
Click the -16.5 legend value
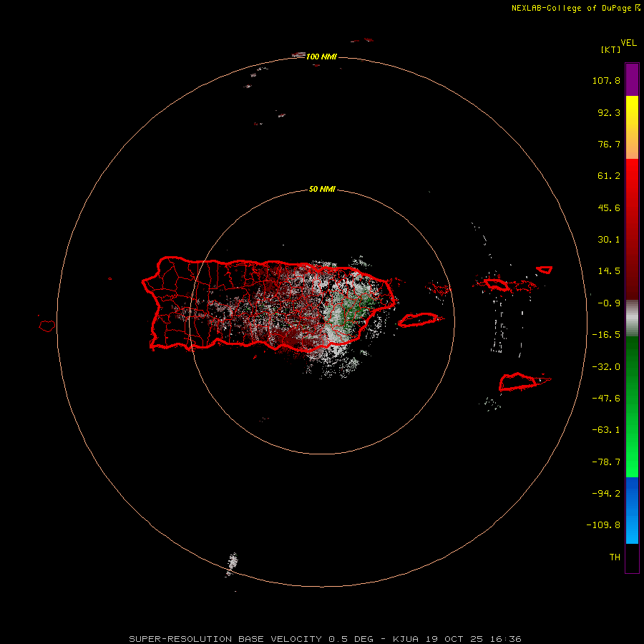(x=606, y=335)
